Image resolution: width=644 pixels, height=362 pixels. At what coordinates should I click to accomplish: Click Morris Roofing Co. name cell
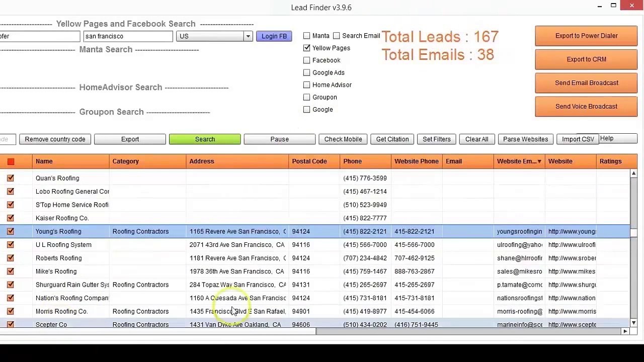61,311
